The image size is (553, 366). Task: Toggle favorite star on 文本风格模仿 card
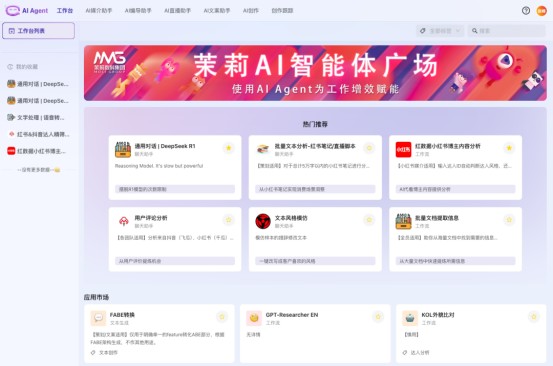369,220
